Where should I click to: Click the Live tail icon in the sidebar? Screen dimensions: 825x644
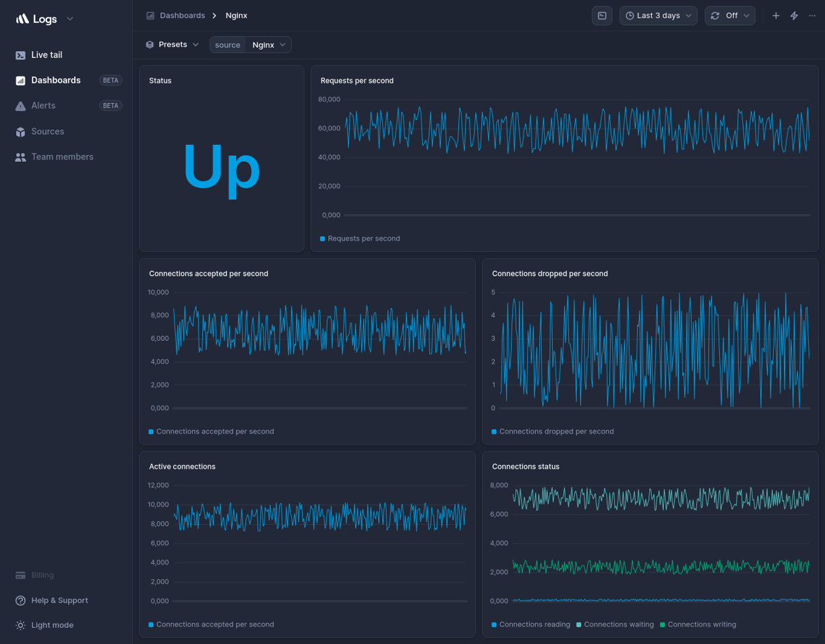tap(20, 55)
